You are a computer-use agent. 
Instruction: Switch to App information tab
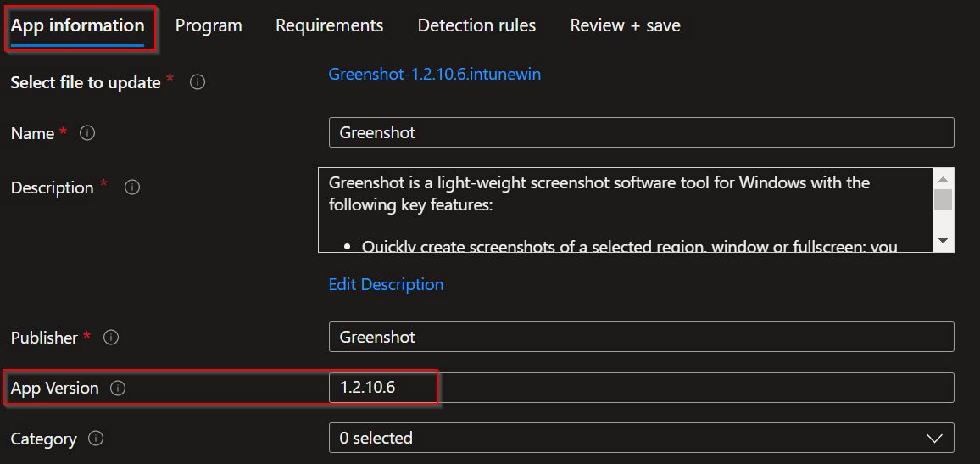[77, 25]
